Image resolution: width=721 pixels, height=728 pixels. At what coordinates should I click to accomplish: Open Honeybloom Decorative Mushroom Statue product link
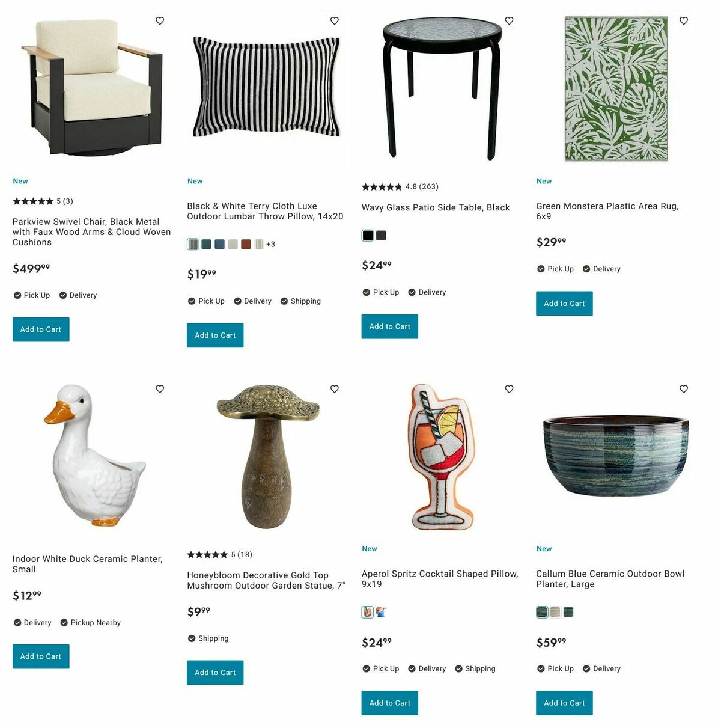coord(266,580)
